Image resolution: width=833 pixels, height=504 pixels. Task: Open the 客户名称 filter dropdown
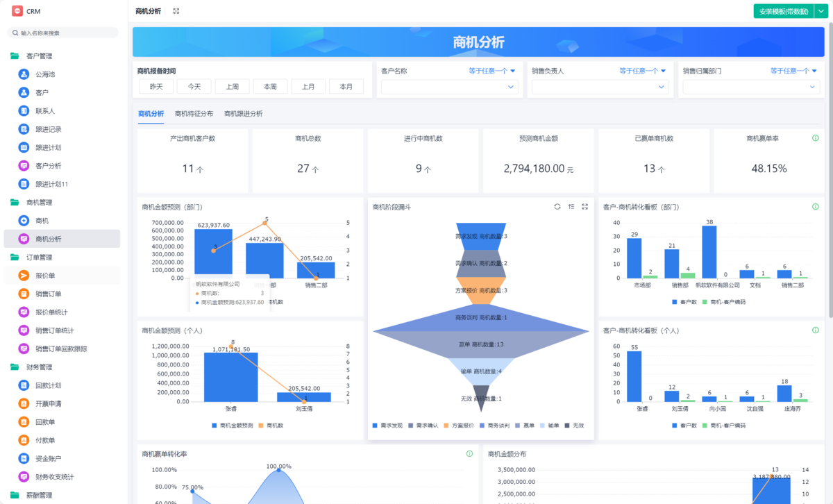click(449, 87)
